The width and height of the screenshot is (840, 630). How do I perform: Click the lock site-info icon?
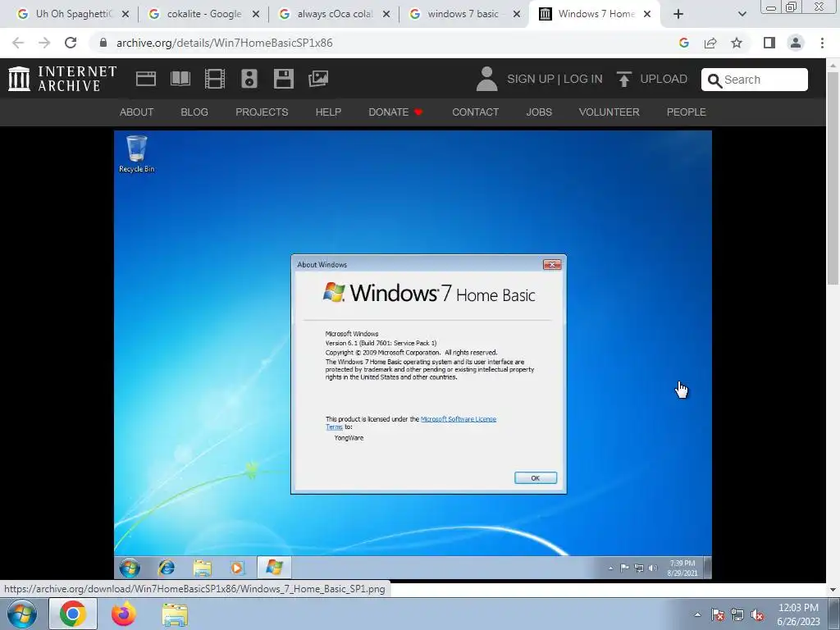coord(103,43)
